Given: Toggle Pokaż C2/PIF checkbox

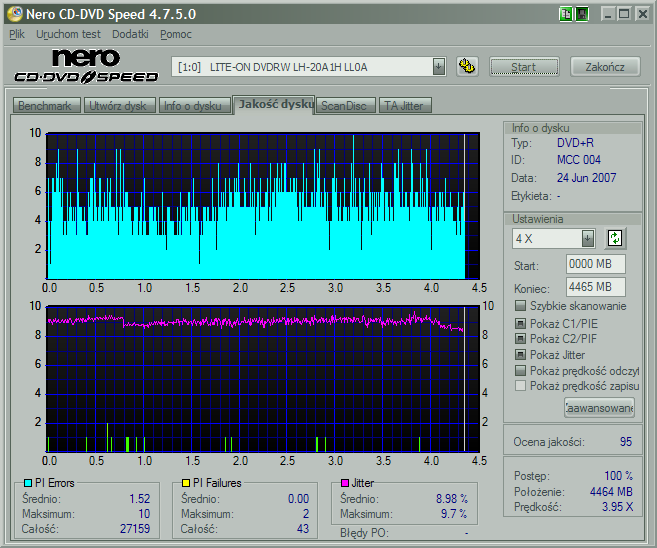Looking at the screenshot, I should click(x=520, y=339).
